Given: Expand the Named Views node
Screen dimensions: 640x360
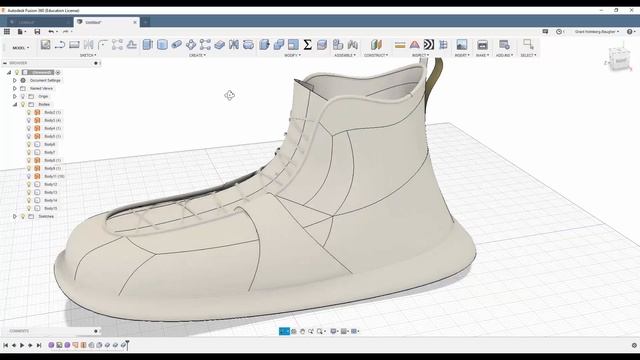Looking at the screenshot, I should click(x=15, y=88).
